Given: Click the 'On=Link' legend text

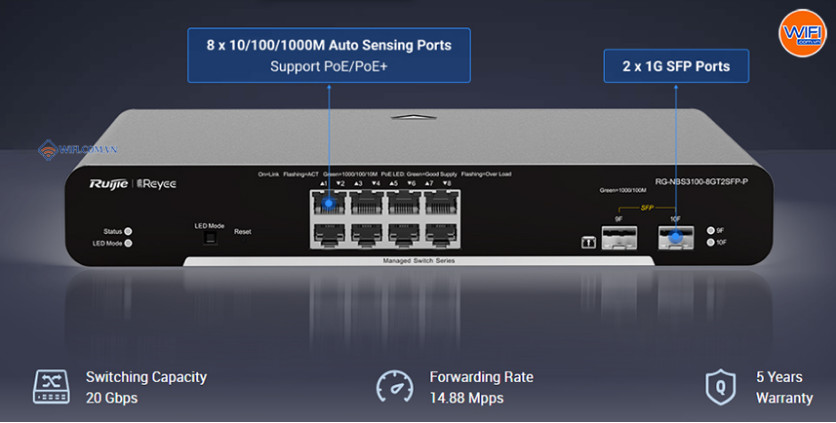Looking at the screenshot, I should [269, 174].
